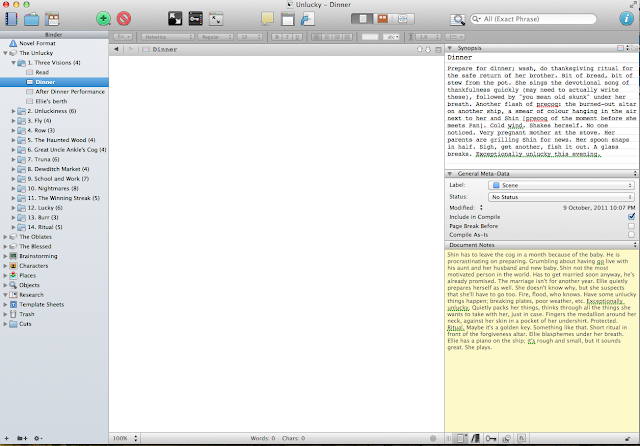The height and width of the screenshot is (446, 640).
Task: Enable Compile As-Is checkbox
Action: [631, 235]
